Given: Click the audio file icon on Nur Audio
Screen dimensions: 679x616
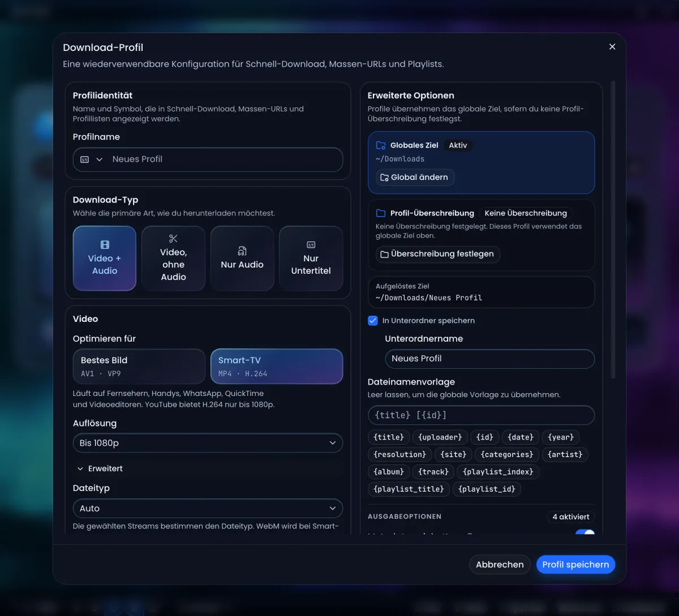Looking at the screenshot, I should tap(242, 251).
